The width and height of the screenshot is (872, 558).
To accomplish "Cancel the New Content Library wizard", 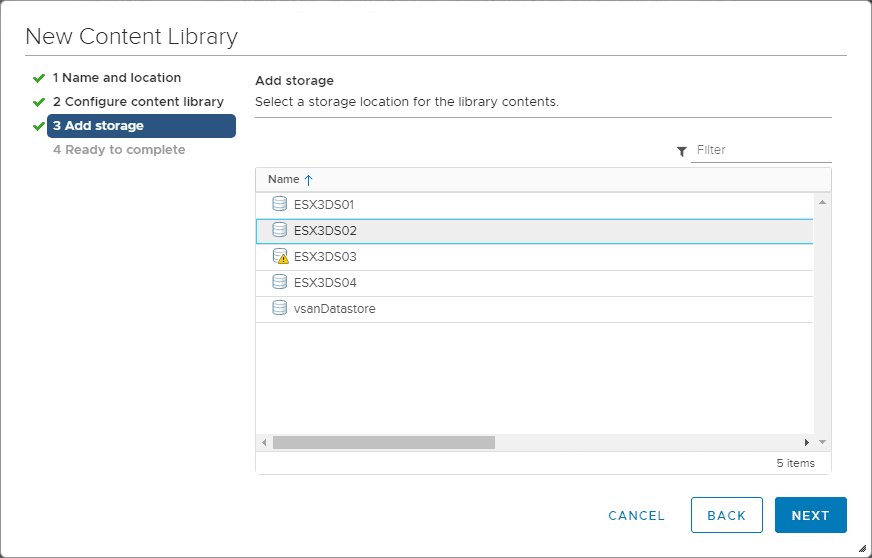I will pos(636,516).
